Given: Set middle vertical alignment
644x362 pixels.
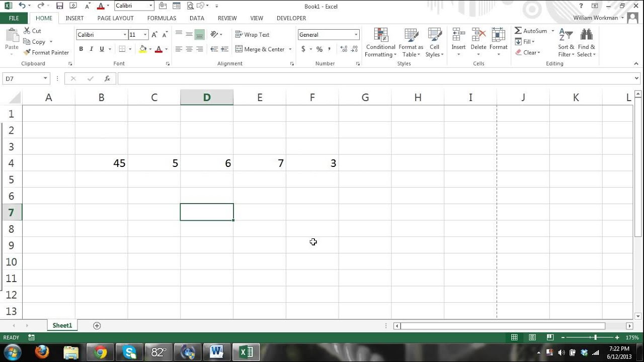Looking at the screenshot, I should [189, 34].
